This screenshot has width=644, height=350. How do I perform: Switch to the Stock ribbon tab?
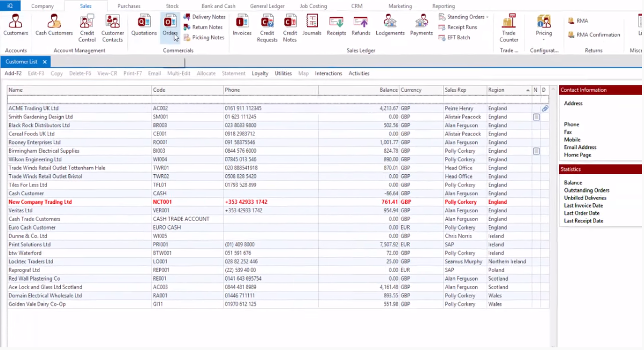[x=172, y=6]
